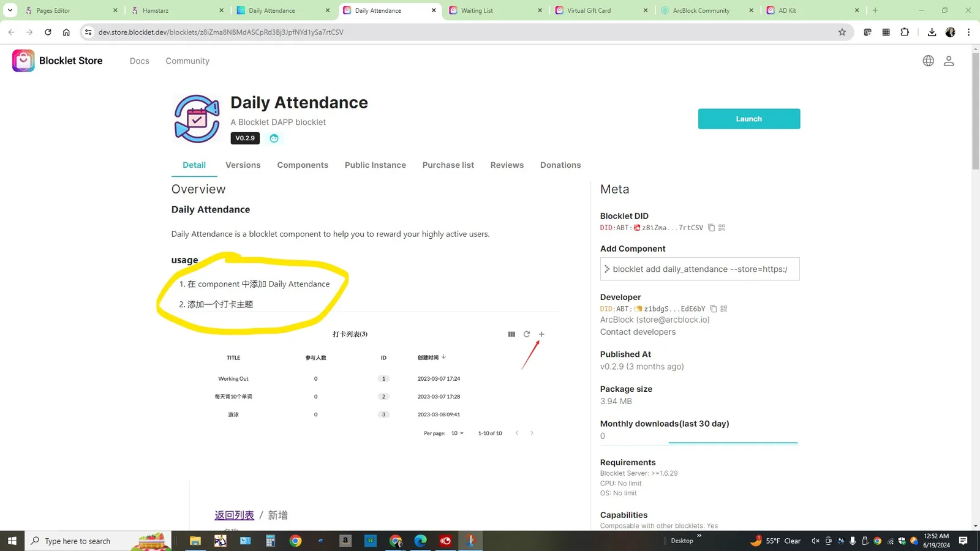This screenshot has height=551, width=980.
Task: Open the Amazon app on the taskbar
Action: point(345,541)
